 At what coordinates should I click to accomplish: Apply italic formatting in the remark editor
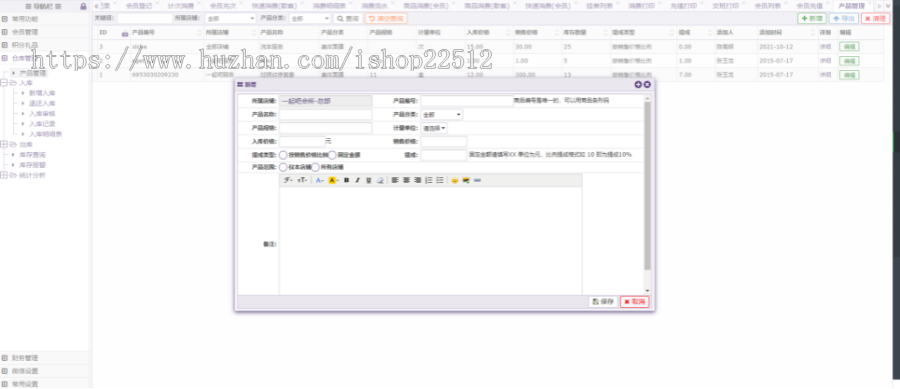coord(358,180)
